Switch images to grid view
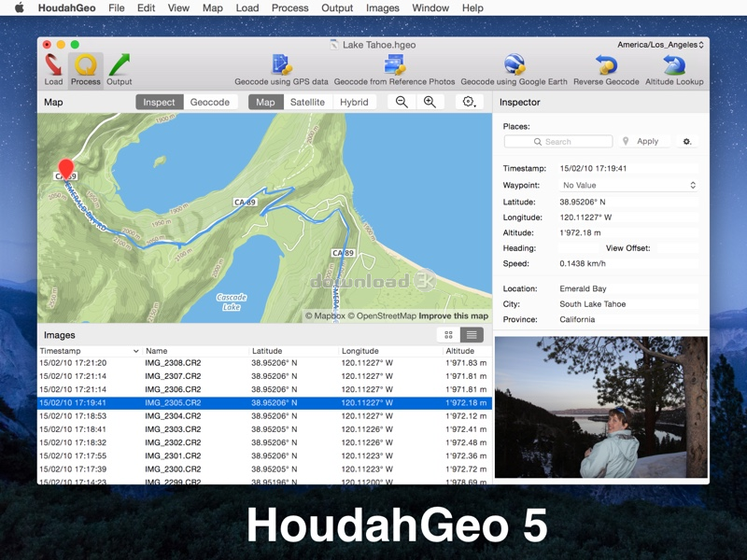This screenshot has height=560, width=747. (448, 335)
